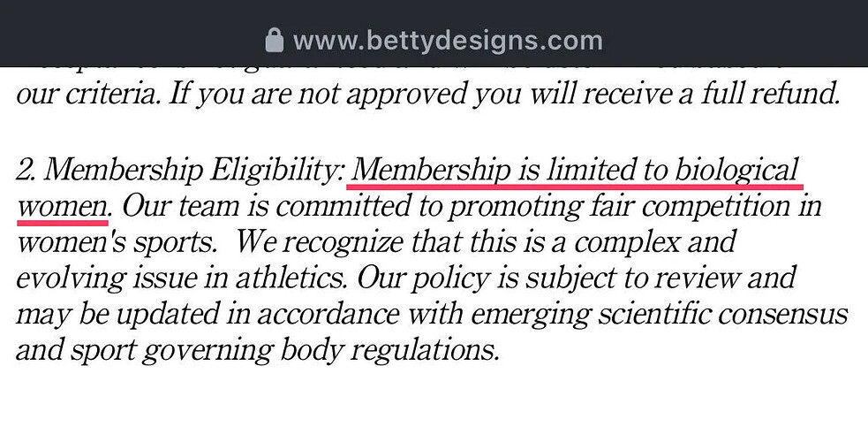868x442 pixels.
Task: Click the padlock icon in address bar
Action: [x=275, y=41]
